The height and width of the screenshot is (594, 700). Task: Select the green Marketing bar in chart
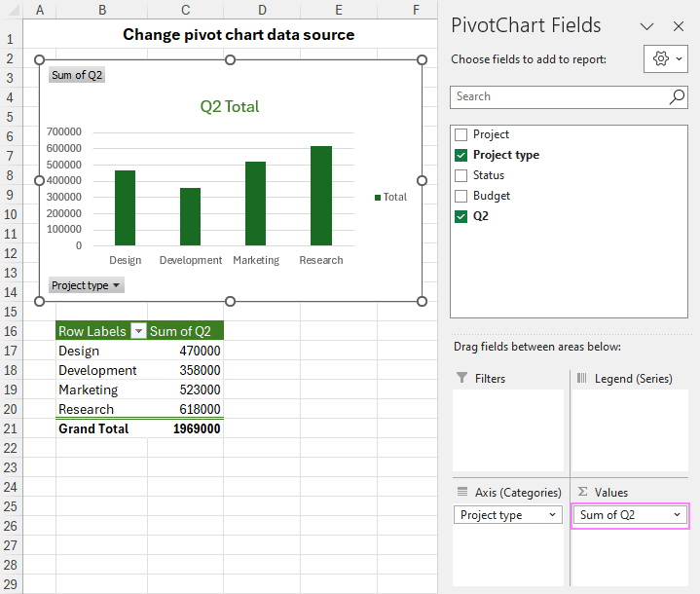(255, 204)
